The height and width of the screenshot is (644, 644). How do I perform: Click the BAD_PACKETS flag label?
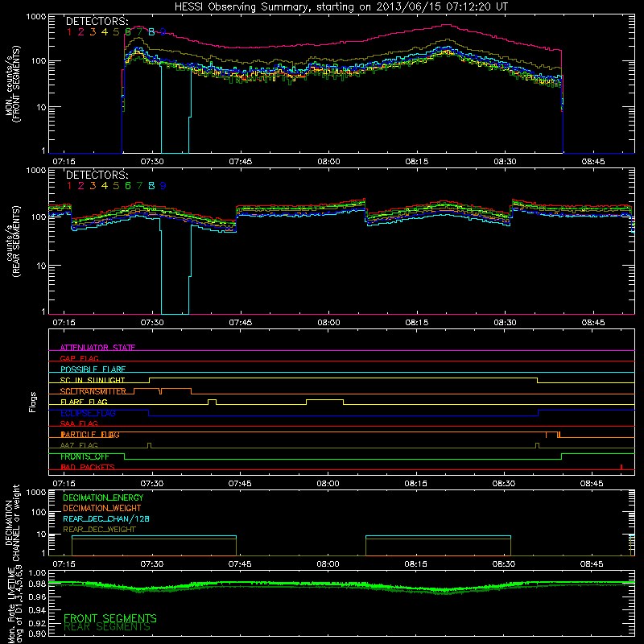(88, 467)
